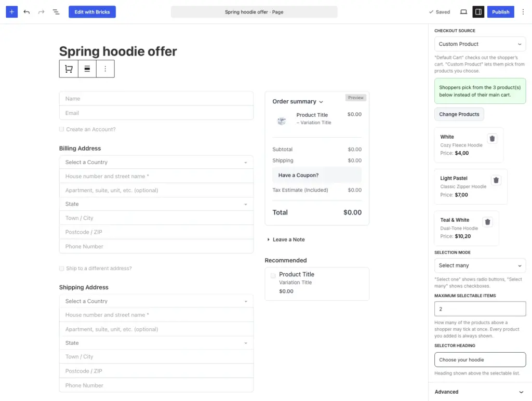Click the product thumbnail in order summary
Screen dimensions: 532x401
pos(282,121)
